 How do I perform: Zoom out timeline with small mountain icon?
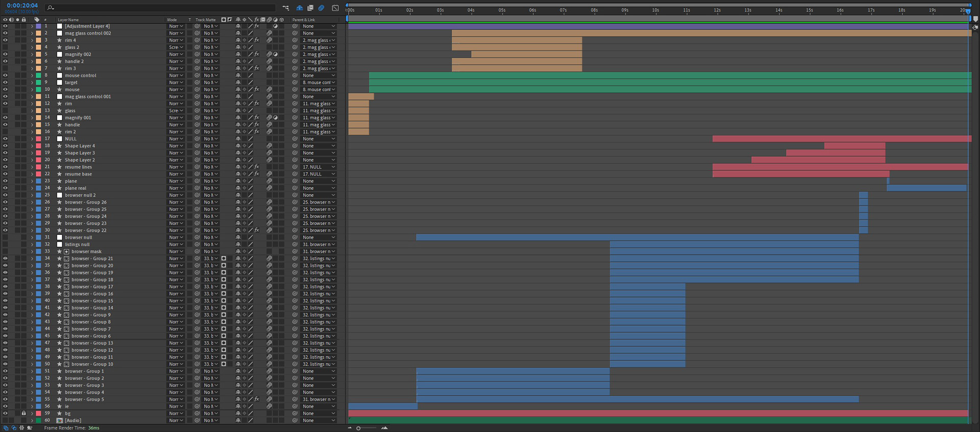(350, 428)
